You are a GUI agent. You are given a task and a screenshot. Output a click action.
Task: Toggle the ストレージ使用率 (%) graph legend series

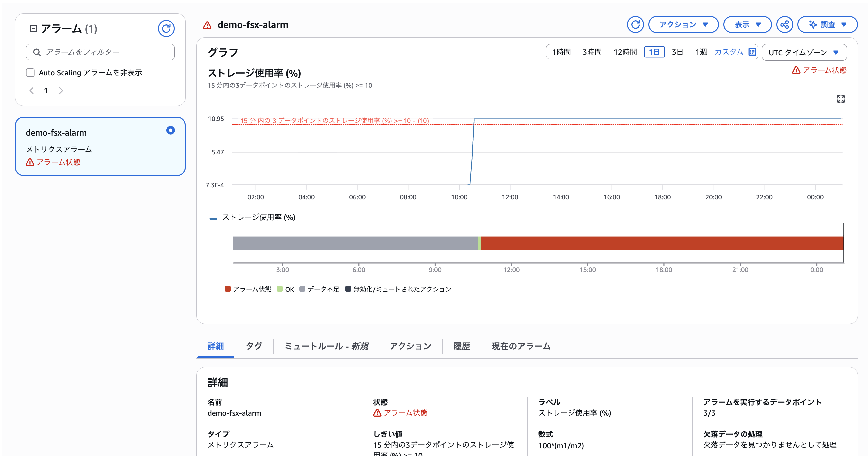point(258,218)
